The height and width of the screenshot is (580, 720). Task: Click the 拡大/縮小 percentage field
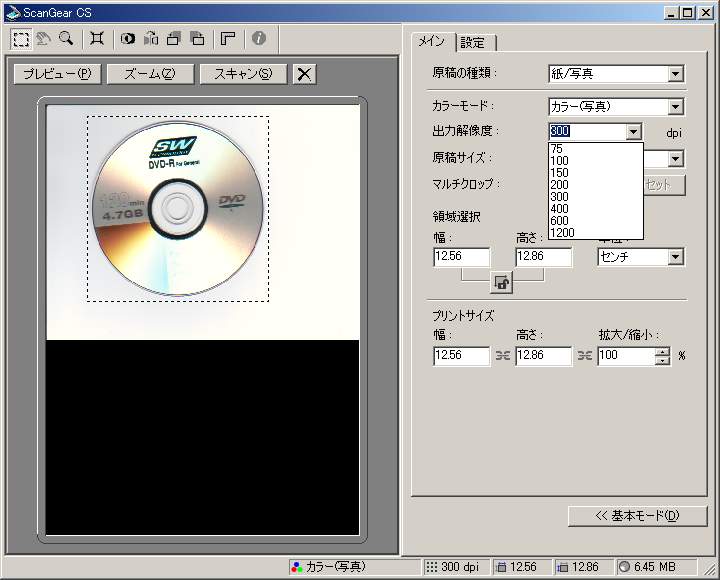(x=626, y=356)
